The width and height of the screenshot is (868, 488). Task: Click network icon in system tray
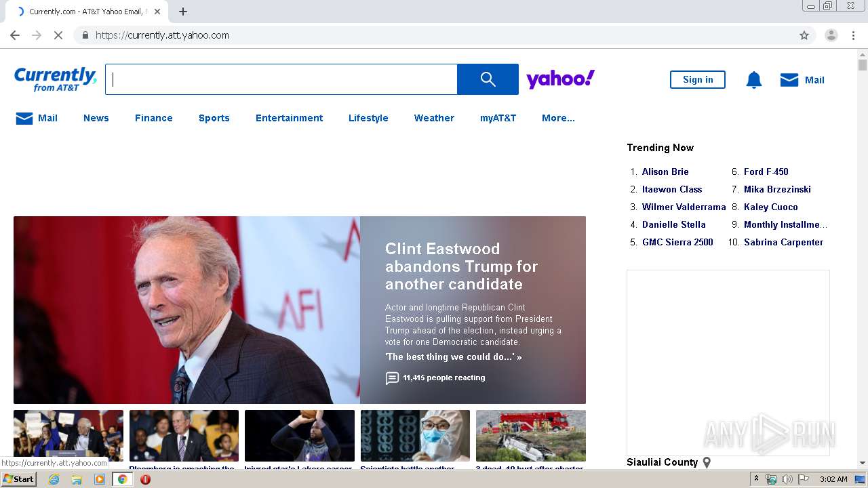pyautogui.click(x=771, y=479)
